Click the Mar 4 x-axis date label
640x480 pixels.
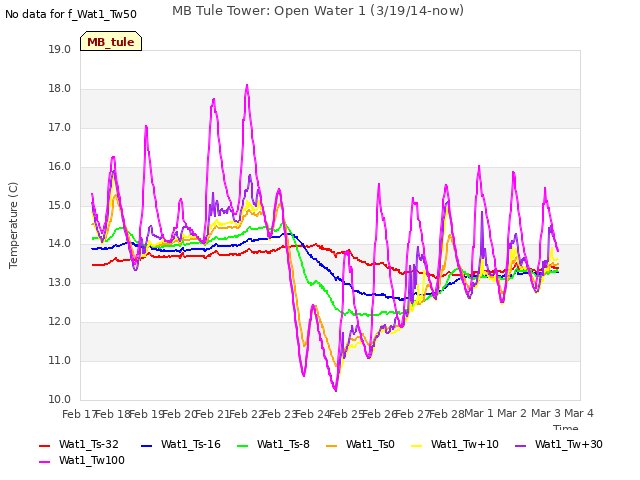coord(579,413)
